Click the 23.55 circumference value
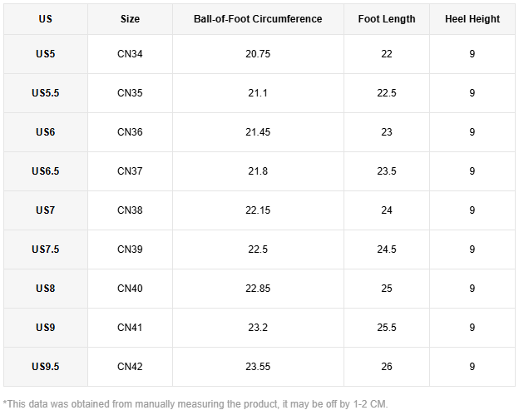Screen dimensions: 519x420 pos(258,367)
